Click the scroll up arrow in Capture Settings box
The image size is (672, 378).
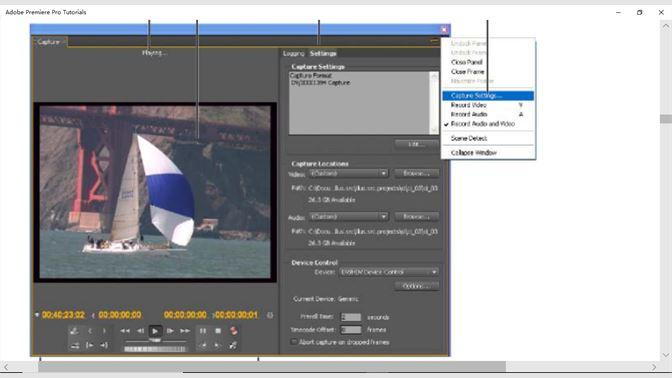point(434,76)
